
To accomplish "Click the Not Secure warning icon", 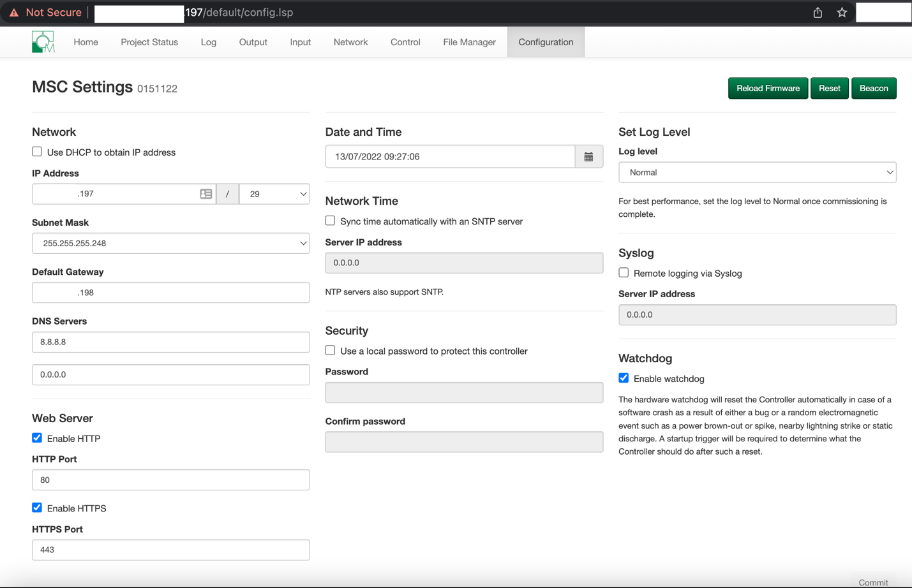I will coord(14,13).
